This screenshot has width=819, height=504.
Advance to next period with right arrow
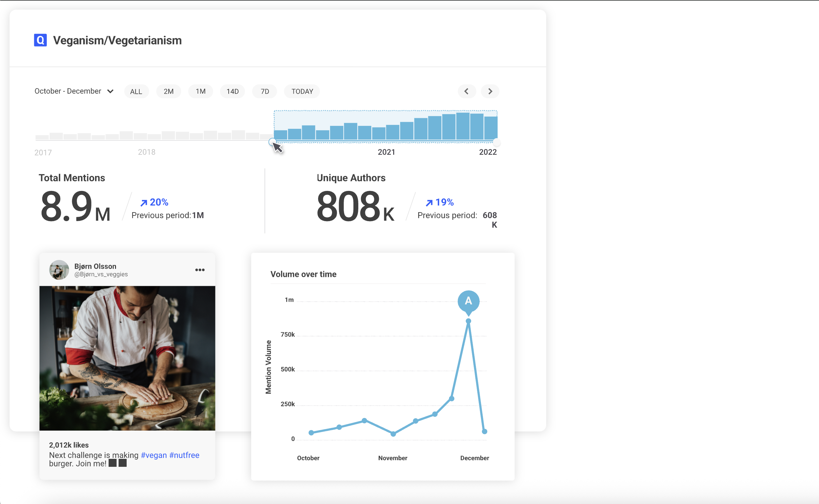click(x=490, y=91)
